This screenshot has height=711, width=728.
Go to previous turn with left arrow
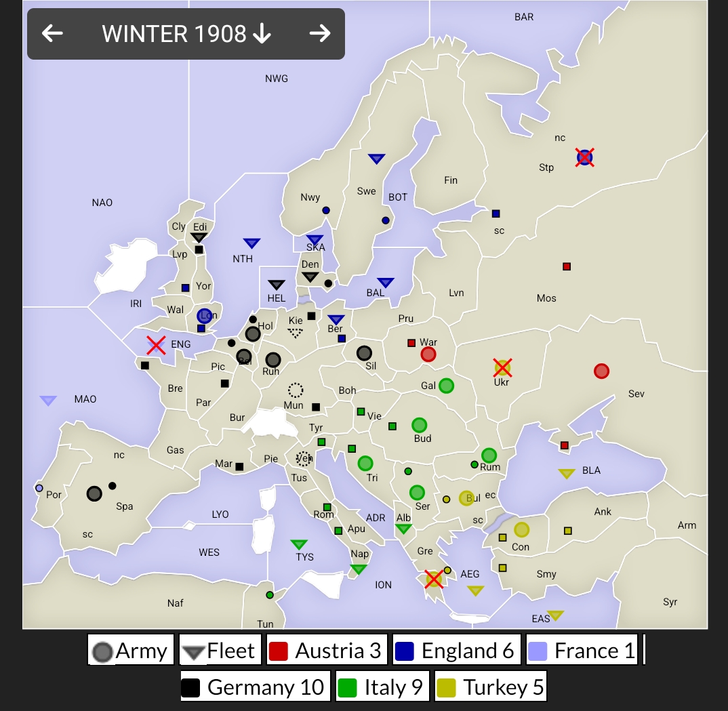tap(52, 33)
